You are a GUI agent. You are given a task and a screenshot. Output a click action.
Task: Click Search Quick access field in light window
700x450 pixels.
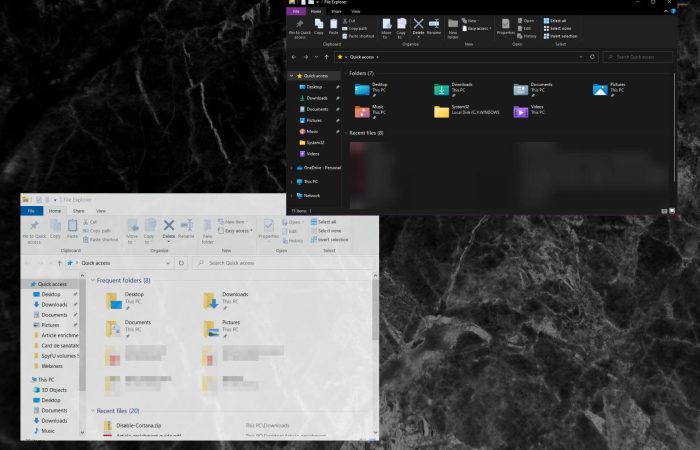click(x=284, y=263)
